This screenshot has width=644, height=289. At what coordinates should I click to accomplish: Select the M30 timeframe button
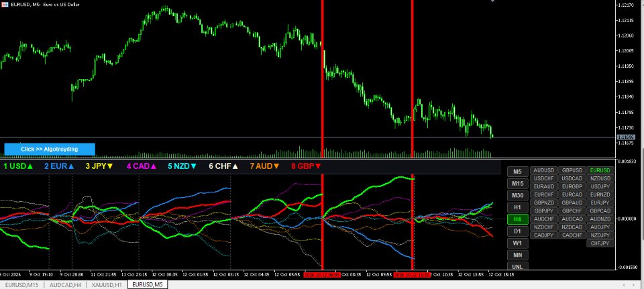click(517, 195)
